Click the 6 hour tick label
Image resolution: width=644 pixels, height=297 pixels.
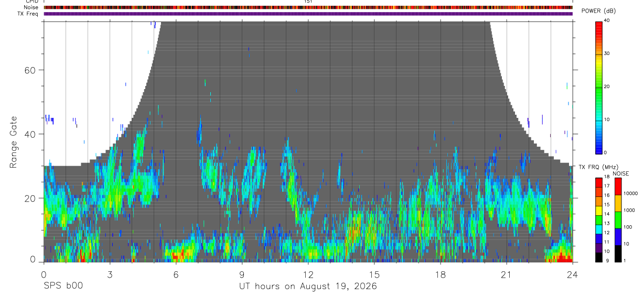tap(176, 275)
